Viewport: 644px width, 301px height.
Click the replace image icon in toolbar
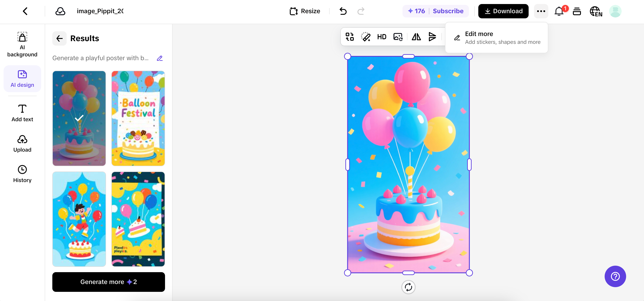coord(398,37)
